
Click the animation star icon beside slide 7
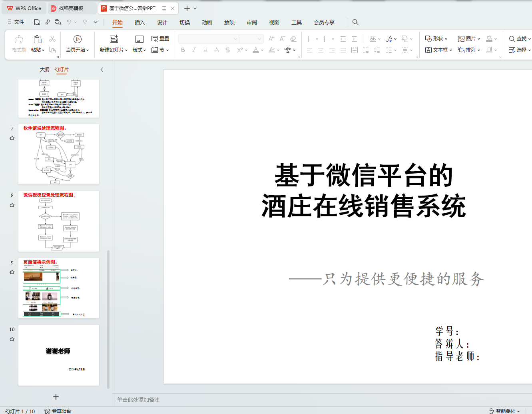coord(12,138)
